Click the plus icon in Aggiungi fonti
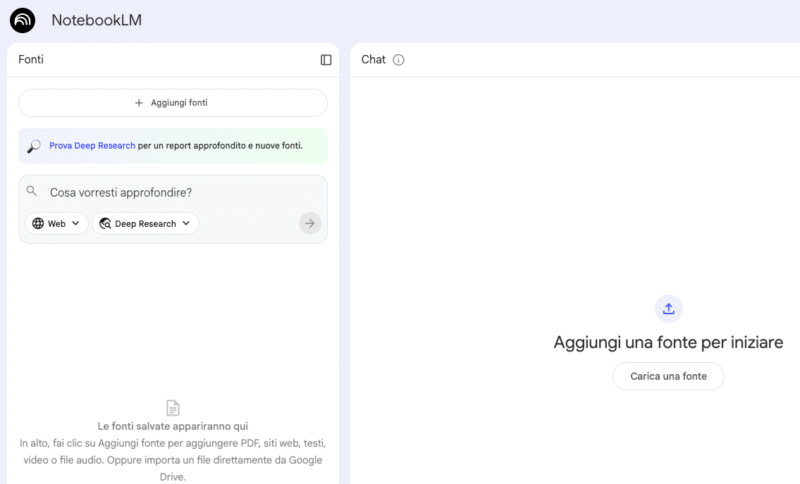Viewport: 800px width, 484px height. coord(139,103)
